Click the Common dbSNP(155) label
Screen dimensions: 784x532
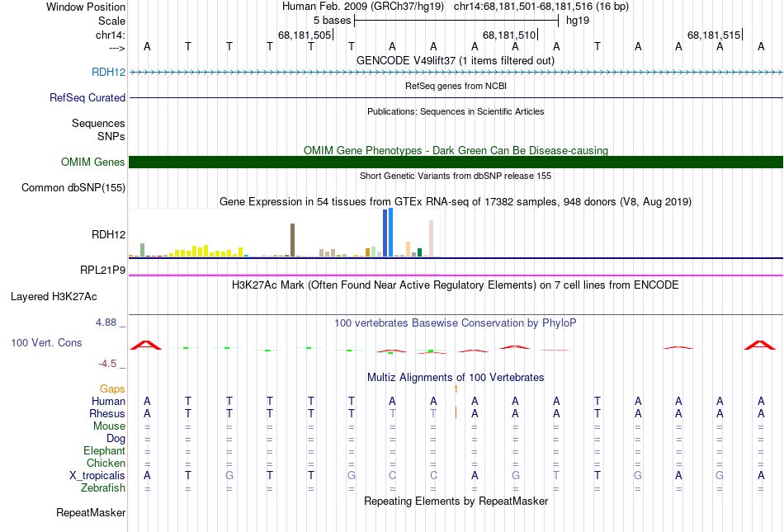[73, 188]
